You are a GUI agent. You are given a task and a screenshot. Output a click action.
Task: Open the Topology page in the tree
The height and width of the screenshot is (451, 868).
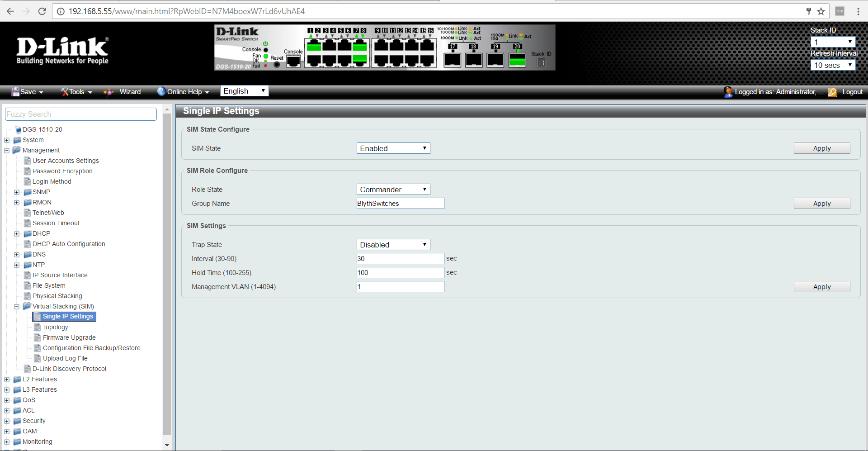55,327
